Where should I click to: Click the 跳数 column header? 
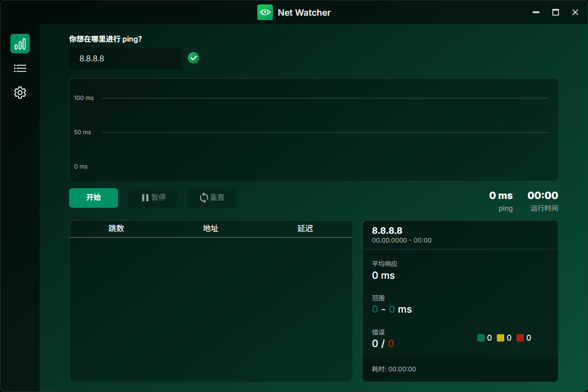tap(117, 228)
